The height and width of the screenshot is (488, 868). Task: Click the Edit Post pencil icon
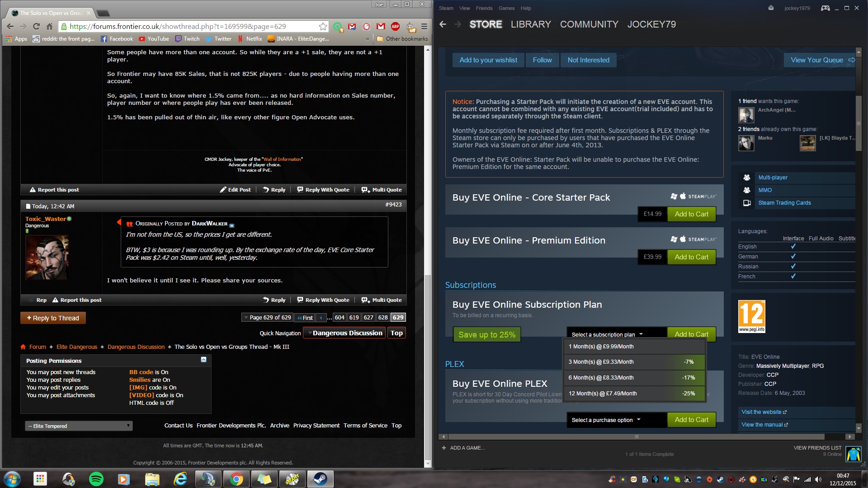pos(223,190)
